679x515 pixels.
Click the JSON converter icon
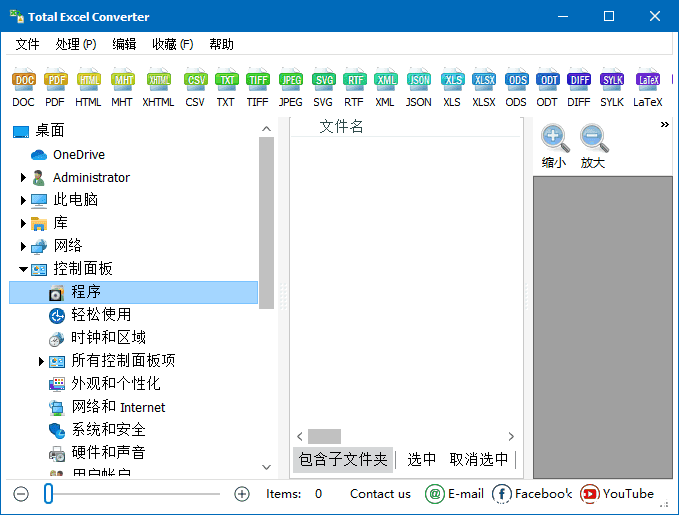(x=418, y=86)
